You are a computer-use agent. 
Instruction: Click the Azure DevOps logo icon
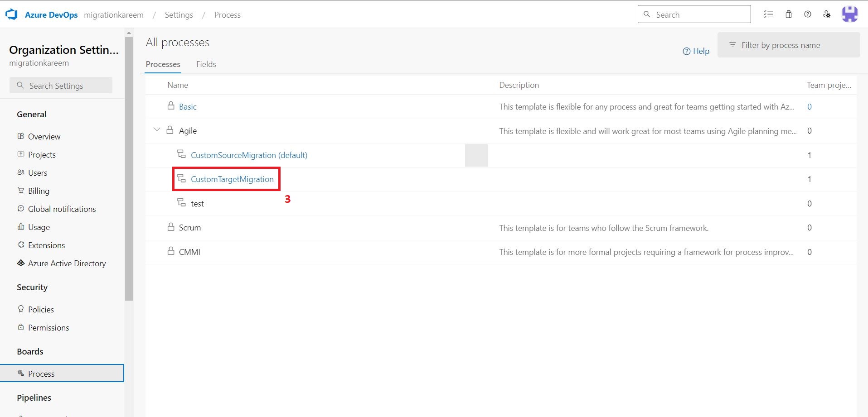pyautogui.click(x=11, y=14)
